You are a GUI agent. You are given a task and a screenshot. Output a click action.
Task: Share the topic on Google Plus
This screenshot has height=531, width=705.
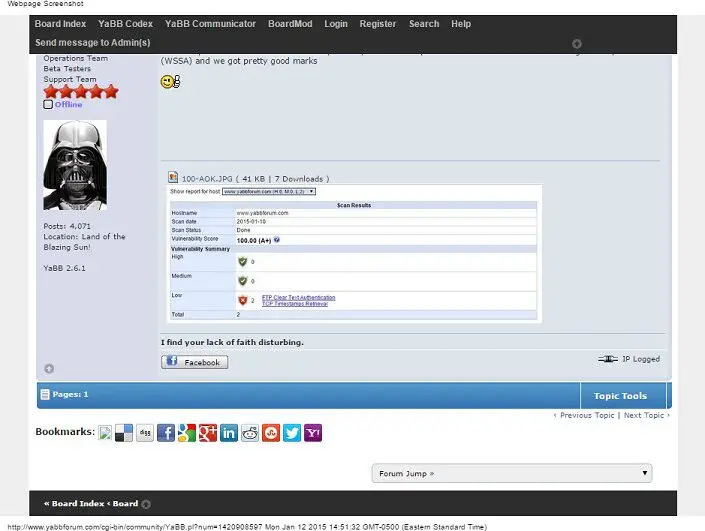coord(208,433)
